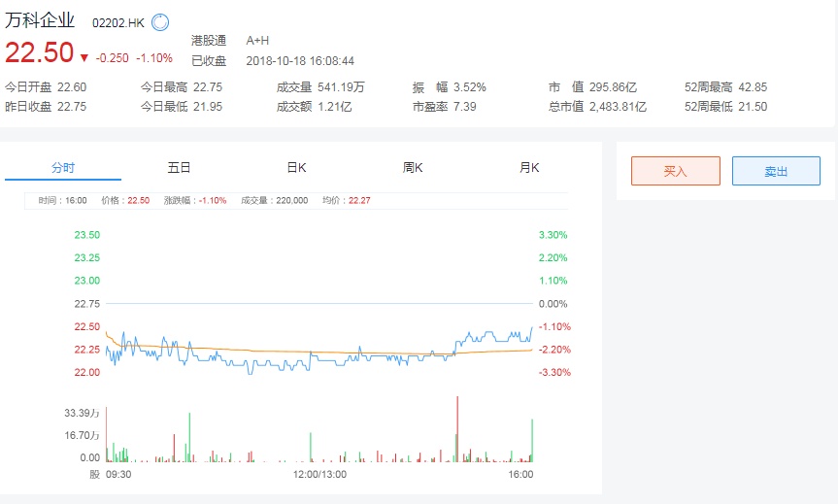This screenshot has width=838, height=504.
Task: Click the tall red volume bar near the close
Action: [456, 429]
